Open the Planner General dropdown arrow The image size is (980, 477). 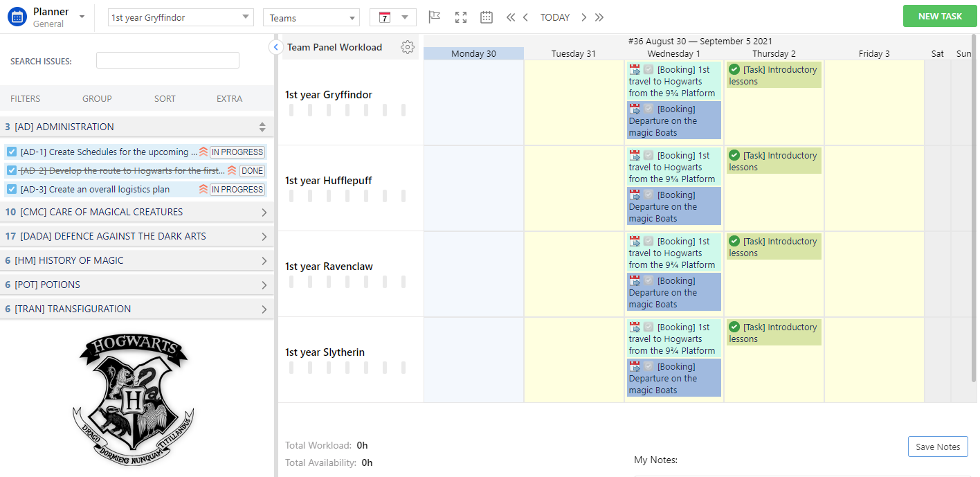(x=82, y=16)
